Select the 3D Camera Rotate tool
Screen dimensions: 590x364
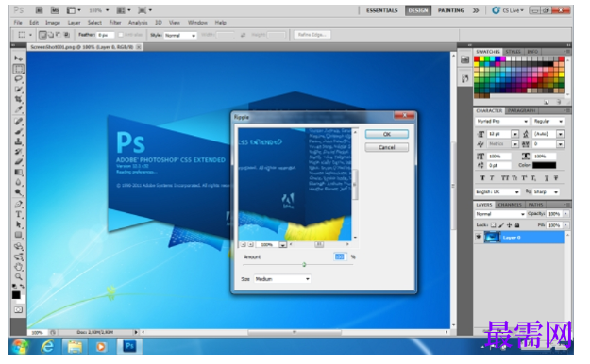tap(18, 256)
